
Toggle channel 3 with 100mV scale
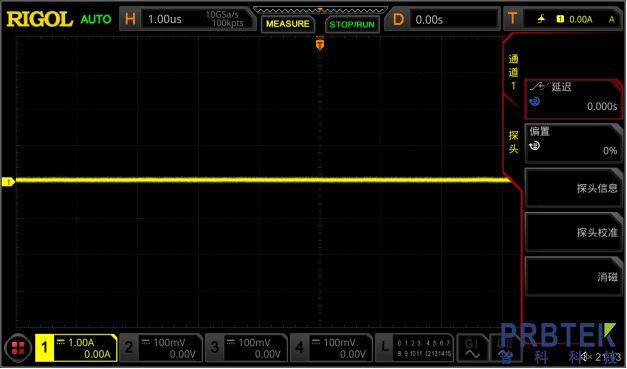click(246, 348)
